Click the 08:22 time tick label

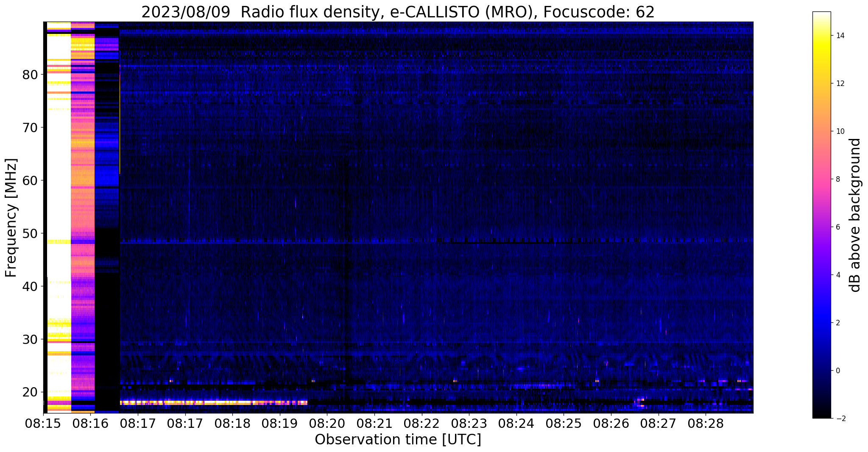click(x=422, y=423)
